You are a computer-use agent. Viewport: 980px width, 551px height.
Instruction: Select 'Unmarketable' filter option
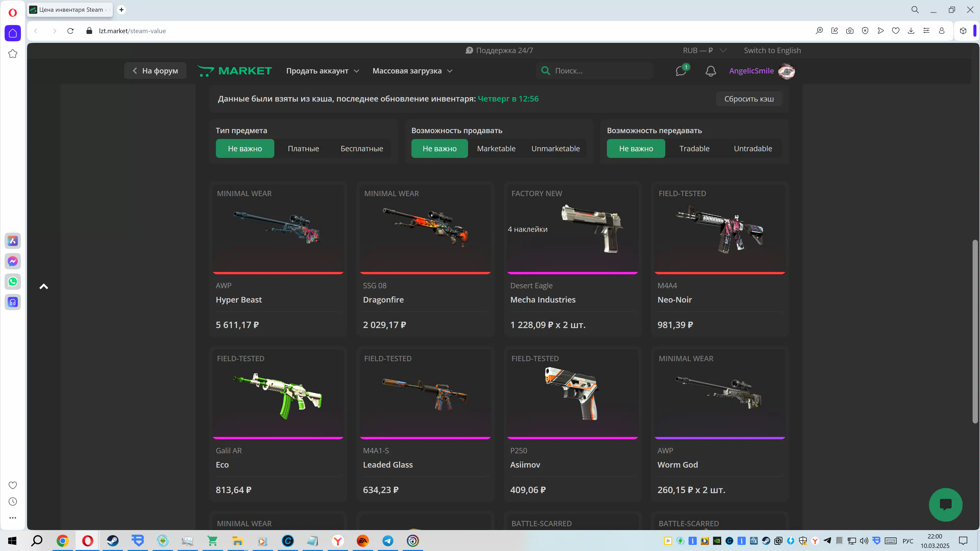tap(555, 149)
